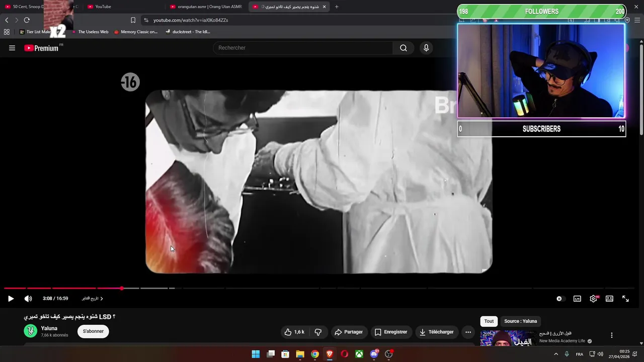
Task: Go full screen with the player's fullscreen icon
Action: [x=625, y=299]
